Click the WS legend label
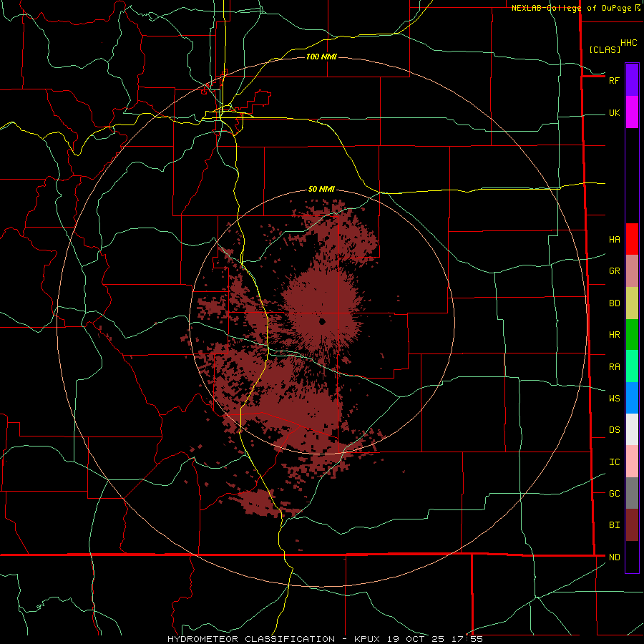The image size is (644, 644). pyautogui.click(x=614, y=398)
